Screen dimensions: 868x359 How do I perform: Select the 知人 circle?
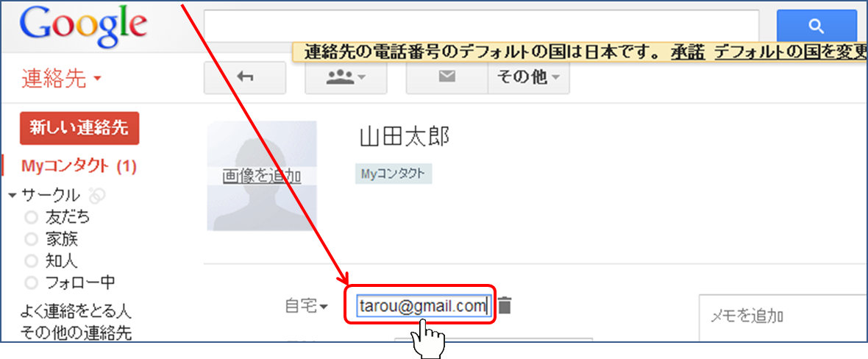click(x=61, y=260)
